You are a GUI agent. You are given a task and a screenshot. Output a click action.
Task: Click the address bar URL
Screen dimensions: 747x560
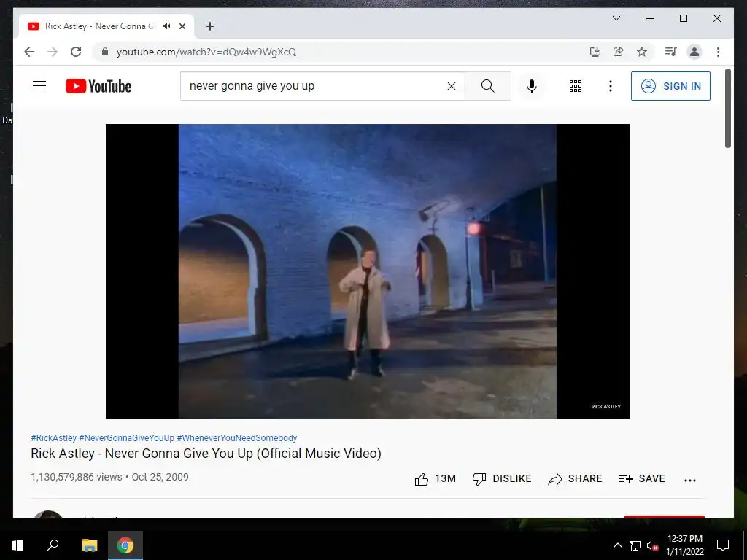tap(206, 52)
